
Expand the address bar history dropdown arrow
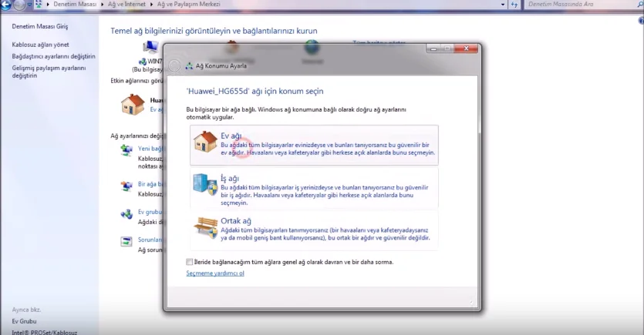[503, 5]
